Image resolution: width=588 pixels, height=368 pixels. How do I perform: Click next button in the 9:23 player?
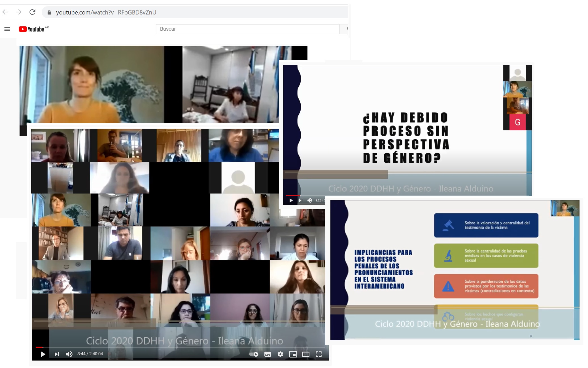coord(301,201)
